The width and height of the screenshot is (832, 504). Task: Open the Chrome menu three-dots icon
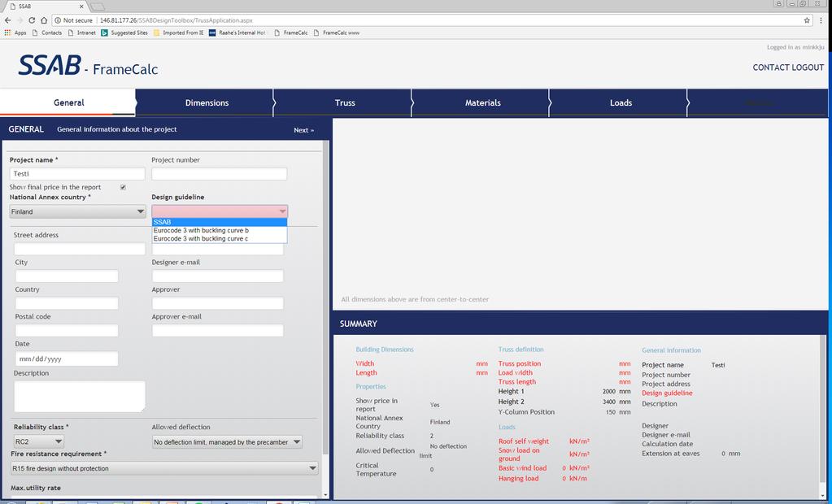tap(822, 20)
